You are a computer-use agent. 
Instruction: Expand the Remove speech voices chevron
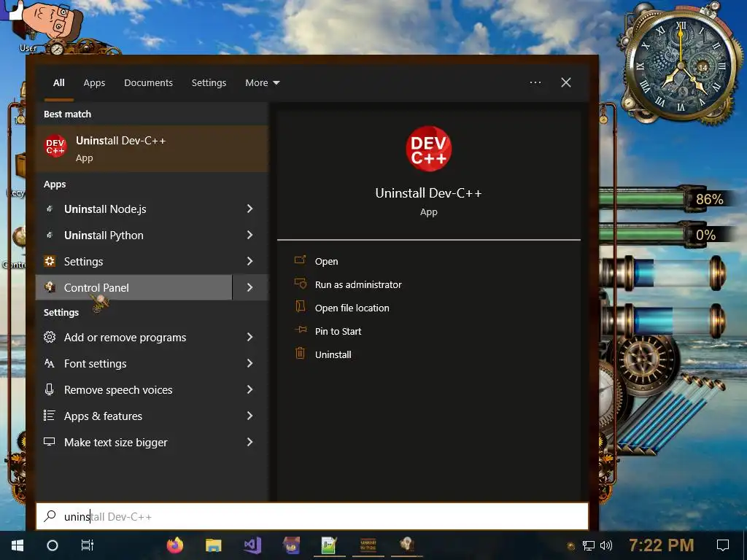pos(250,389)
